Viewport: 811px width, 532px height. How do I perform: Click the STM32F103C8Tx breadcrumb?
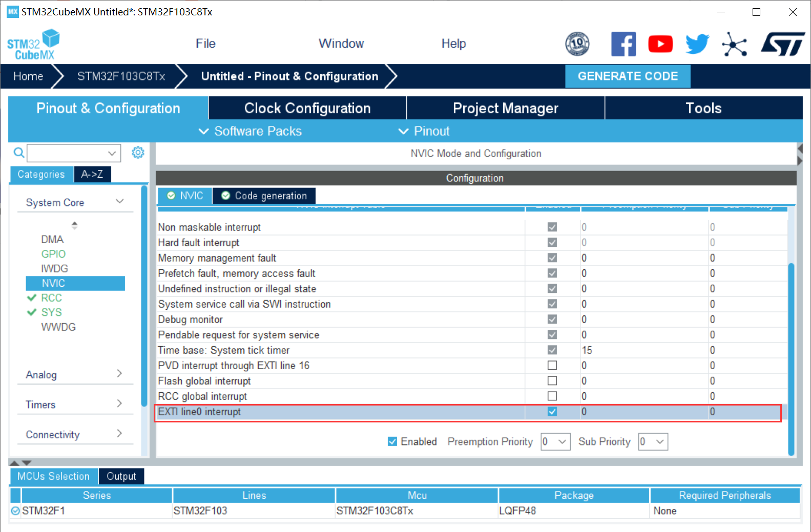[121, 76]
